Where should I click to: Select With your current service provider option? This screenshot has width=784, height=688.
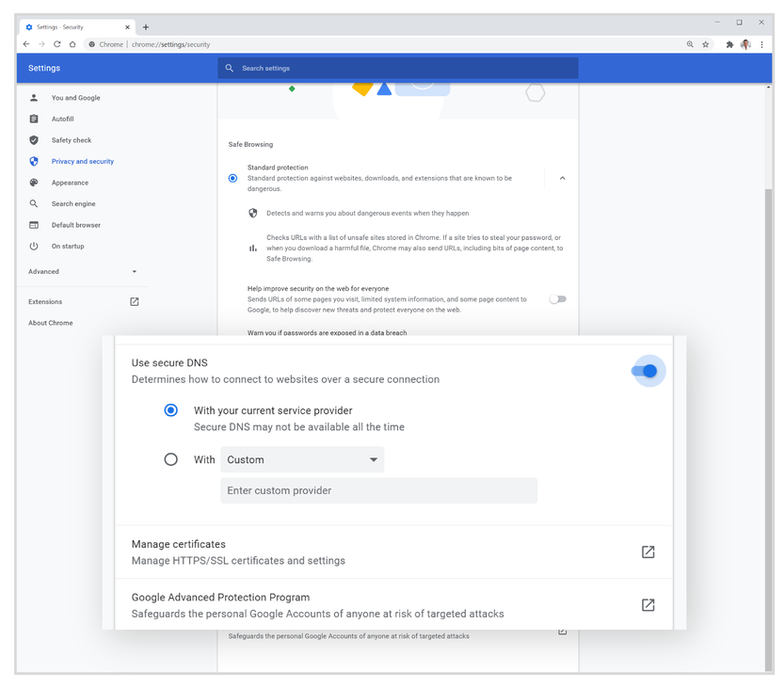171,410
